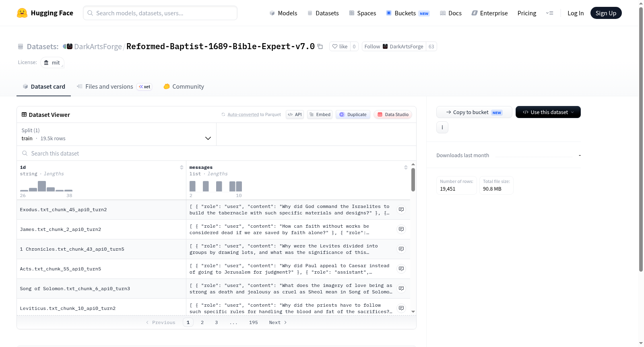Open the more options three-dot button
Viewport: 644px width, 347px height.
(442, 127)
